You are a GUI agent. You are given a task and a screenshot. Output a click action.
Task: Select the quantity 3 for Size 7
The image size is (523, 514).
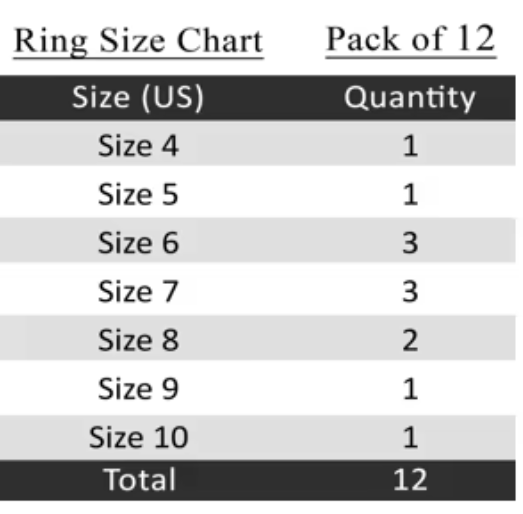click(x=410, y=292)
